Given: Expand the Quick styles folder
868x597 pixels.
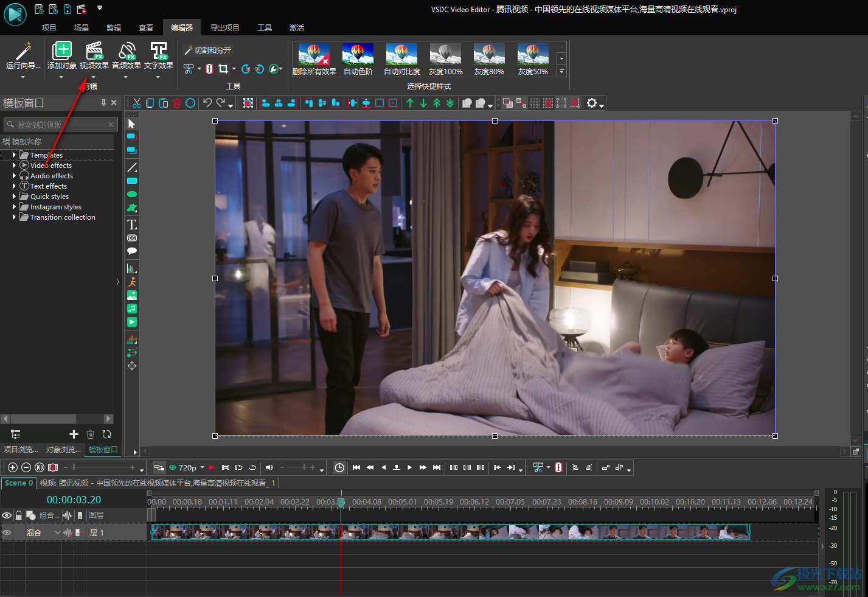Looking at the screenshot, I should pyautogui.click(x=14, y=197).
